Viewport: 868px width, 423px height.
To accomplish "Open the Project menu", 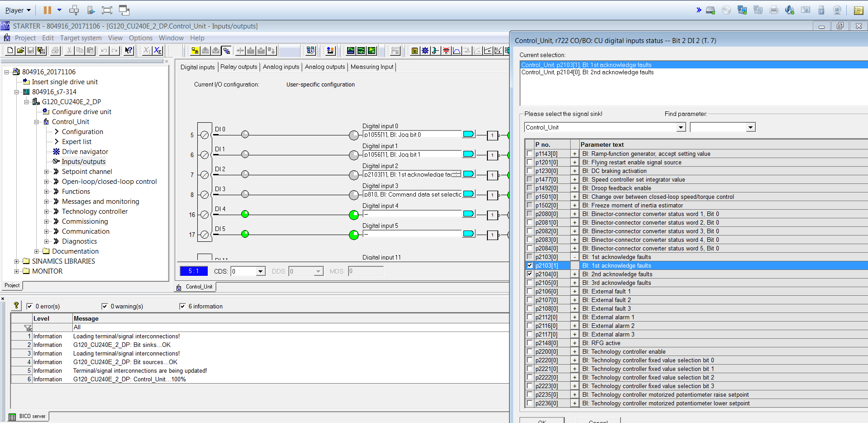I will (25, 38).
